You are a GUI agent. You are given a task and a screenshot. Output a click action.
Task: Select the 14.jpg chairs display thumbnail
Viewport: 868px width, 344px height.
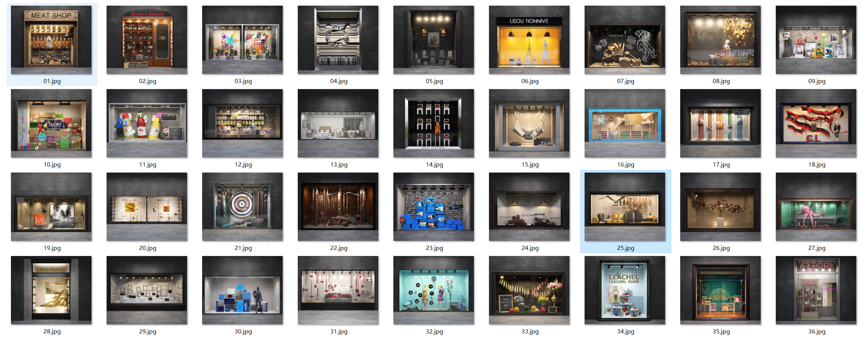click(434, 123)
